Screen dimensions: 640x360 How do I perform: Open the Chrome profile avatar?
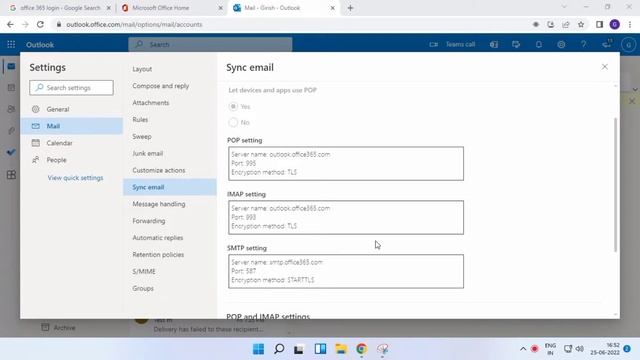coord(615,24)
